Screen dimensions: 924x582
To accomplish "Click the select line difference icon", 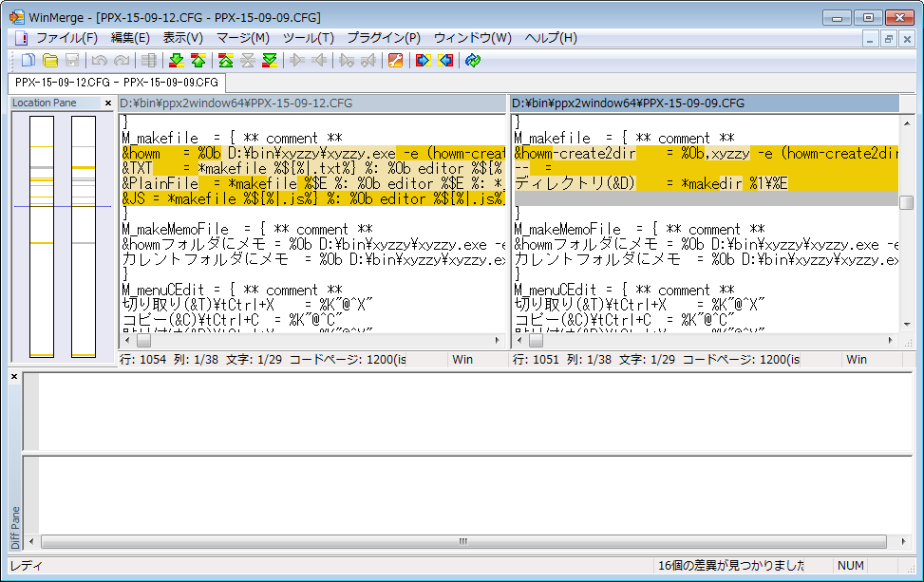I will [148, 60].
